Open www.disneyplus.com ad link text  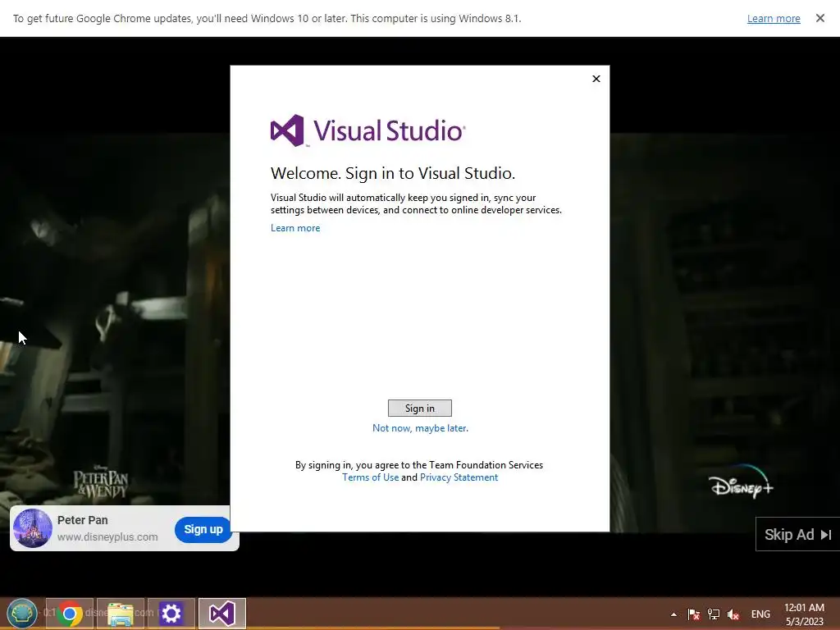pyautogui.click(x=107, y=536)
